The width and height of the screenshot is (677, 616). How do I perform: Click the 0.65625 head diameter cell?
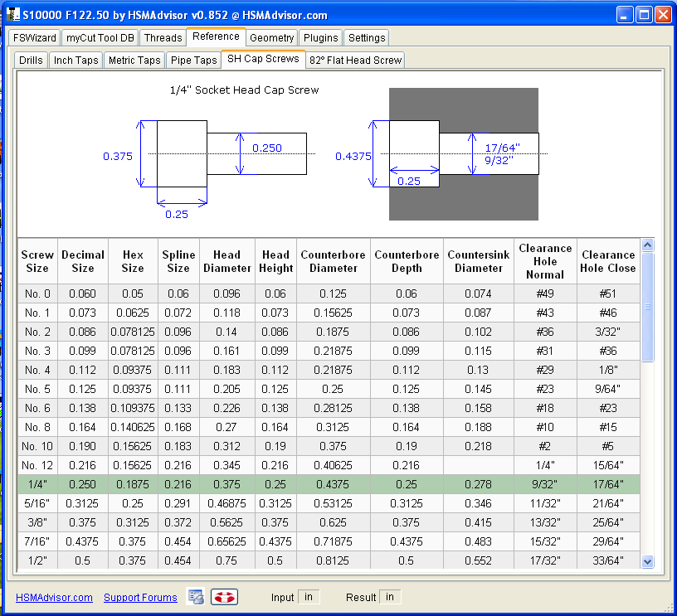(227, 541)
